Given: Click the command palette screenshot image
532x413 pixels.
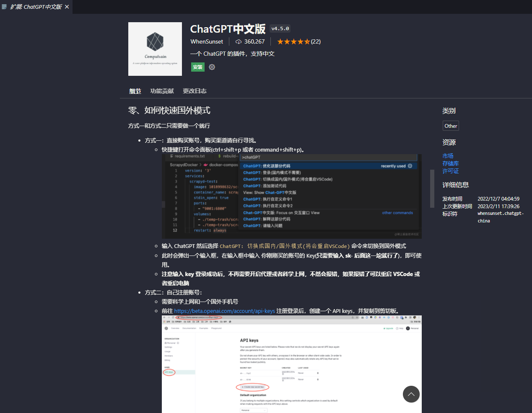Looking at the screenshot, I should (x=292, y=196).
